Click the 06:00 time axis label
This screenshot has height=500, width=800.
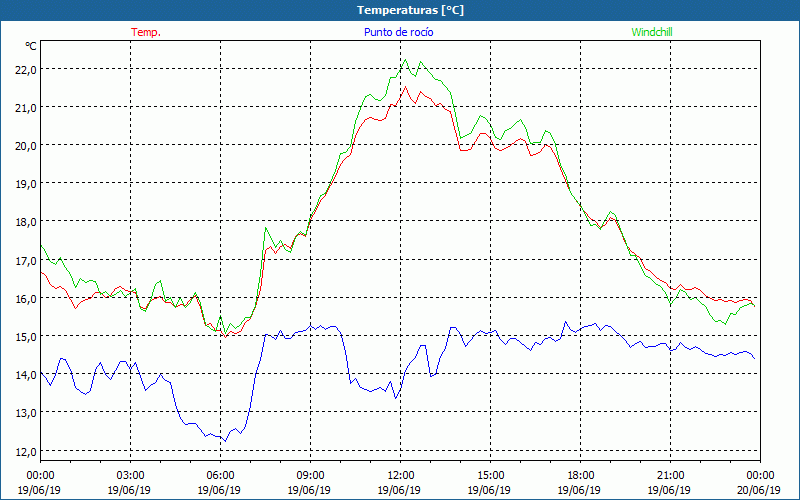coord(220,475)
